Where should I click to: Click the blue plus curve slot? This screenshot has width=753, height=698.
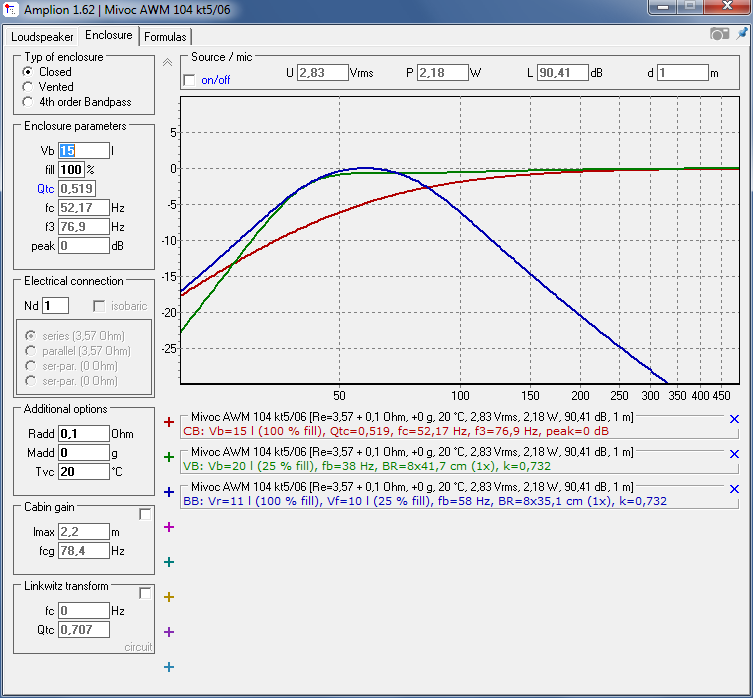click(169, 492)
